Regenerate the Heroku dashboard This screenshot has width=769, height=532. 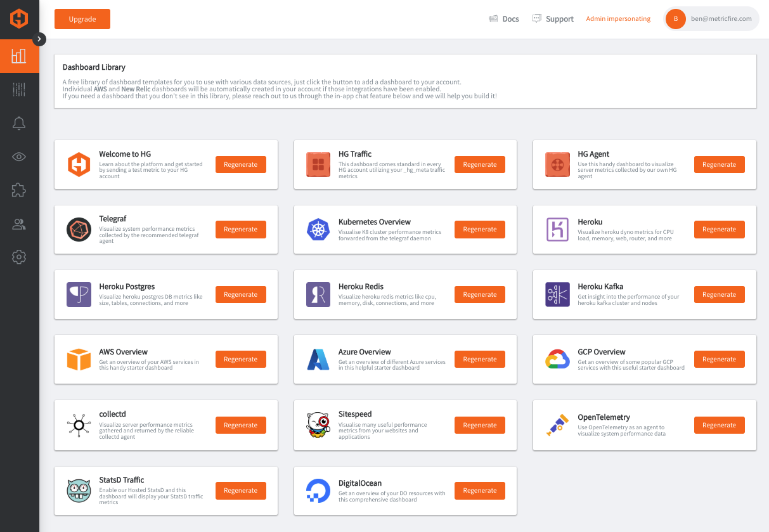[x=719, y=230]
